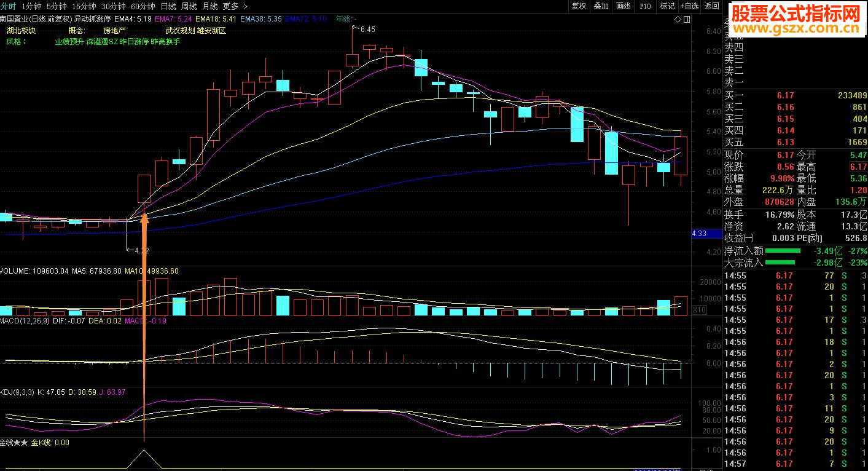868x471 pixels.
Task: Click the DIF: -0.07 value
Action: [x=69, y=320]
